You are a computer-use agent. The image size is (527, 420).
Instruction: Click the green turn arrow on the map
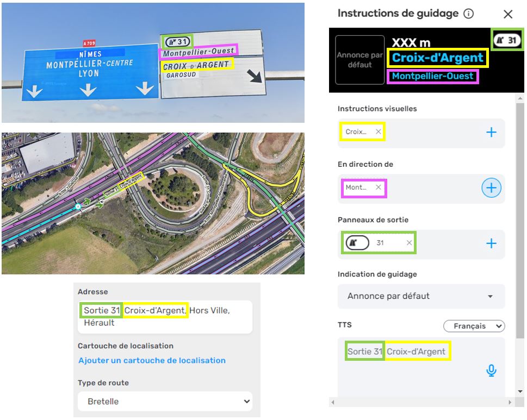(x=86, y=202)
